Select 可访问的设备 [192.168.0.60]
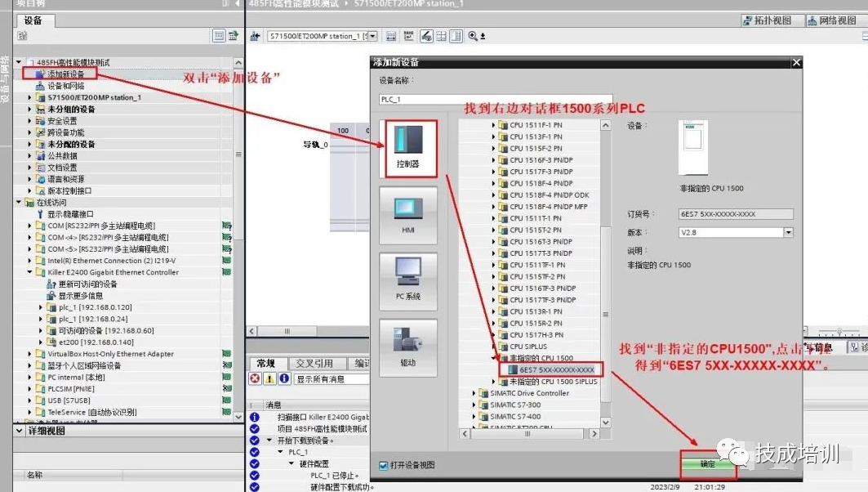Screen dimensions: 868x492 pyautogui.click(x=100, y=330)
